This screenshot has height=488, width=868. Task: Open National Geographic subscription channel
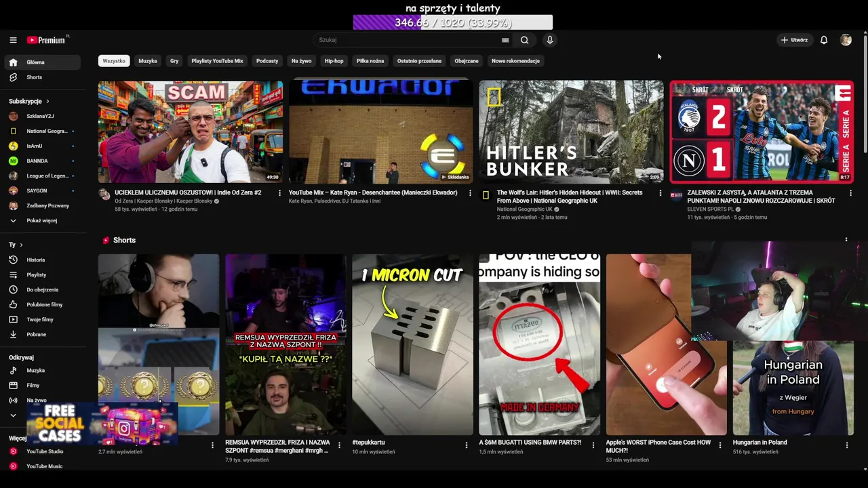click(42, 131)
